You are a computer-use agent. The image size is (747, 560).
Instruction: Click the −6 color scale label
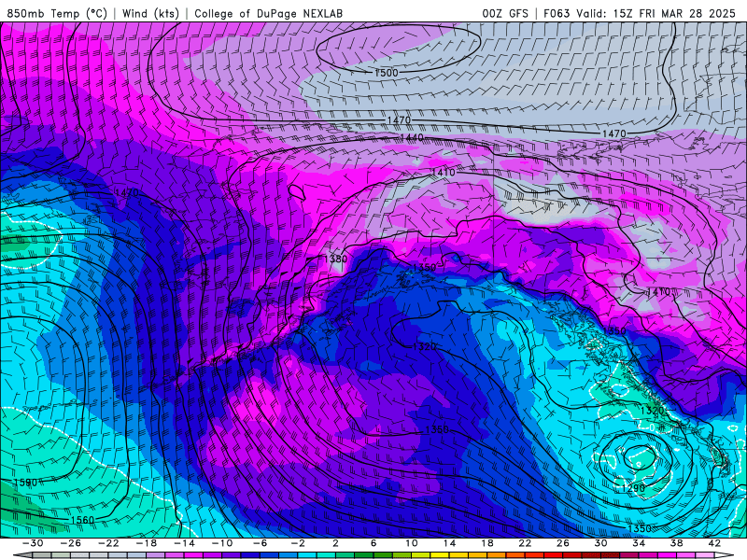[261, 543]
